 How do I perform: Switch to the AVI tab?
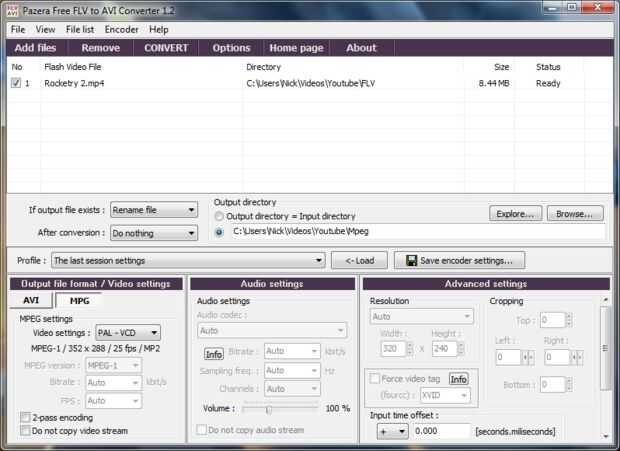31,300
